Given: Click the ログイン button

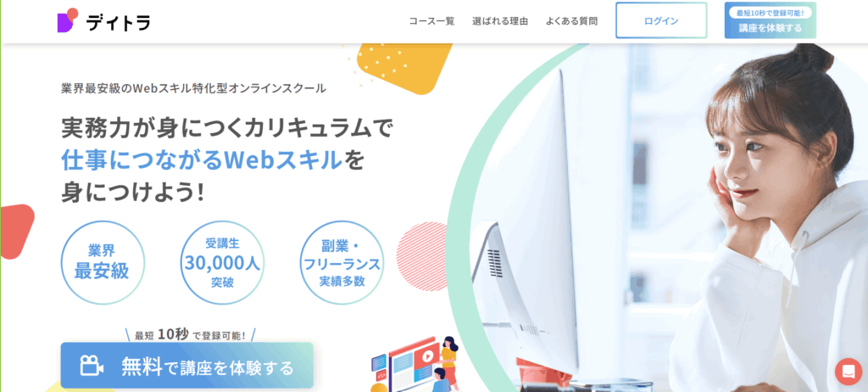Looking at the screenshot, I should tap(661, 20).
